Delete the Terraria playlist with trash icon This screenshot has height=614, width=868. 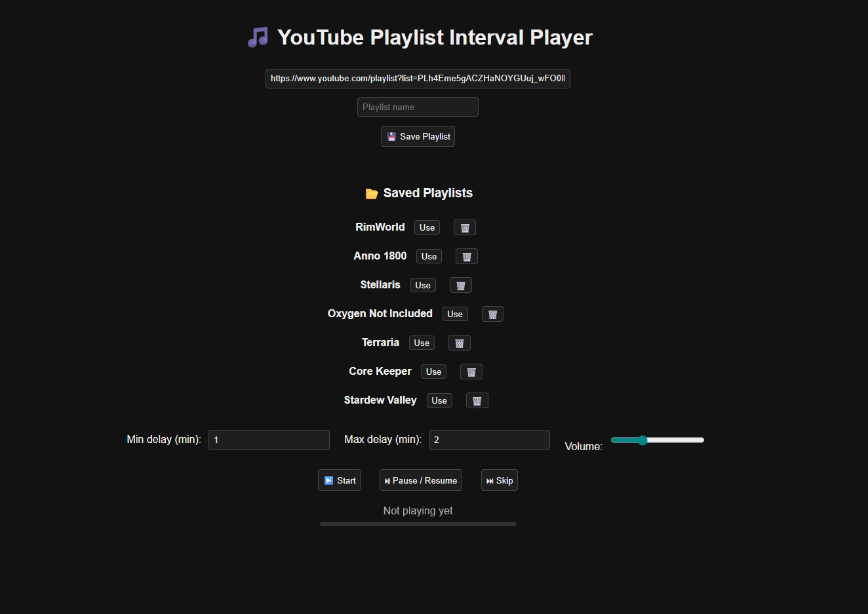[460, 343]
